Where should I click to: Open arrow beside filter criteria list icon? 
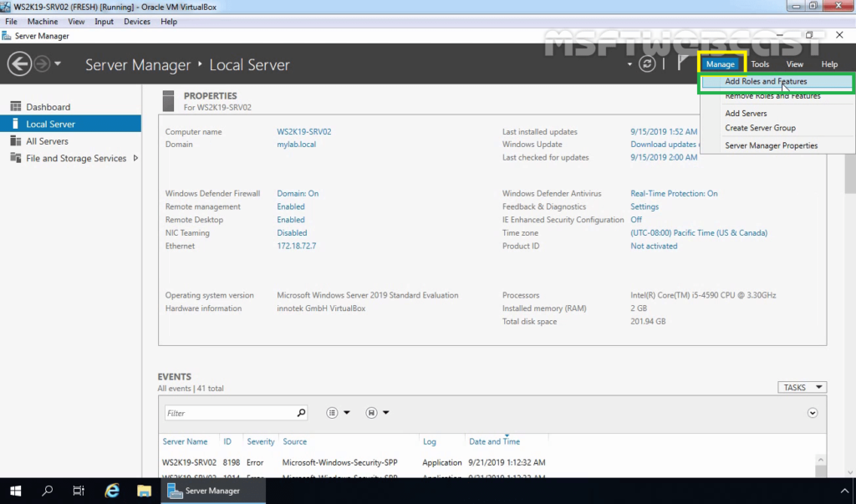tap(347, 413)
